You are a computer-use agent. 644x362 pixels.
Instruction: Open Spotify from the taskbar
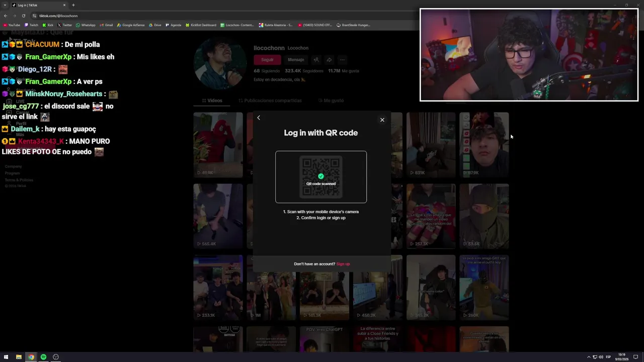(43, 357)
